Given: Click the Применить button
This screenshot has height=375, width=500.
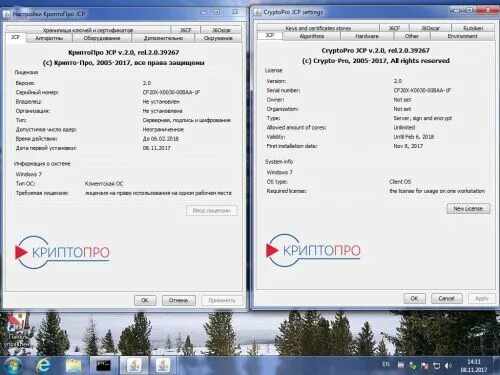Looking at the screenshot, I should (x=222, y=300).
